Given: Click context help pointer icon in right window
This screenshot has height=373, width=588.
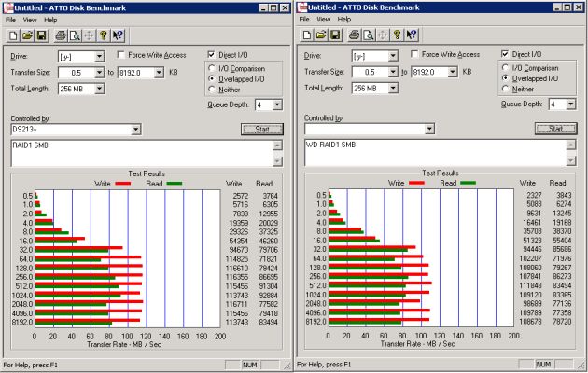Looking at the screenshot, I should (411, 35).
